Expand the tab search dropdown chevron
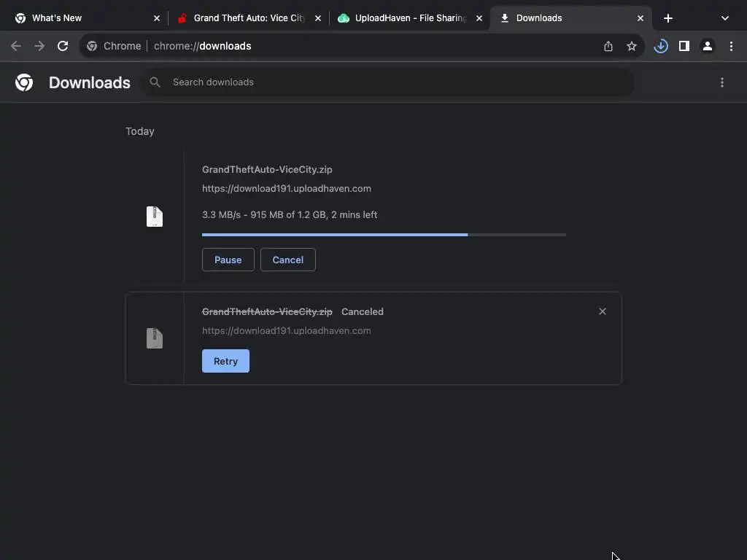The image size is (747, 560). (724, 18)
